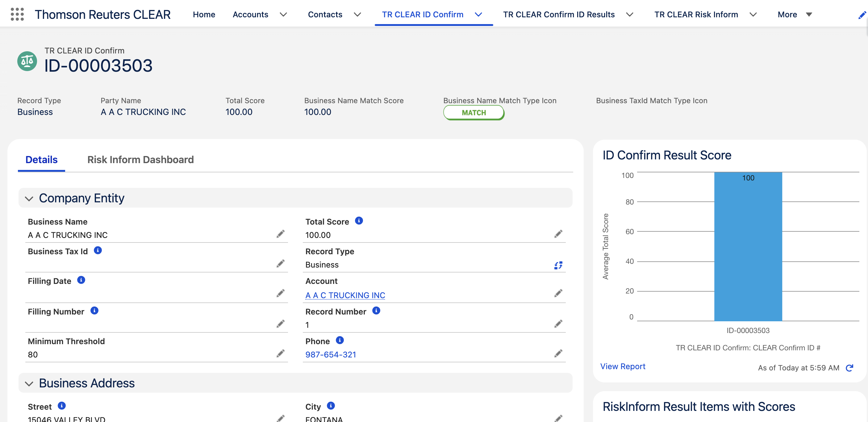The height and width of the screenshot is (422, 868).
Task: Collapse the Business Address section
Action: (29, 384)
